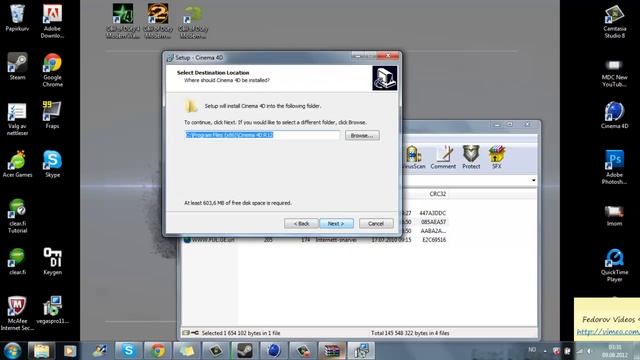This screenshot has height=360, width=640.
Task: Open the Keygen desktop icon
Action: pos(52,261)
